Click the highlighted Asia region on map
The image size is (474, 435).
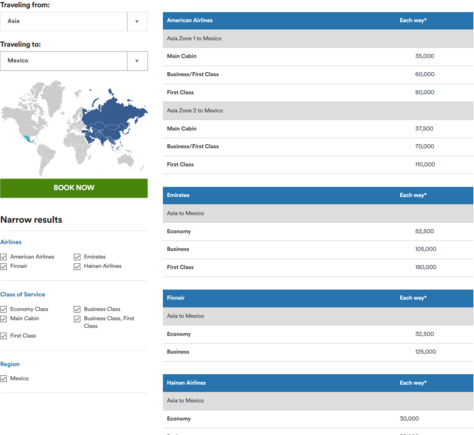point(113,120)
